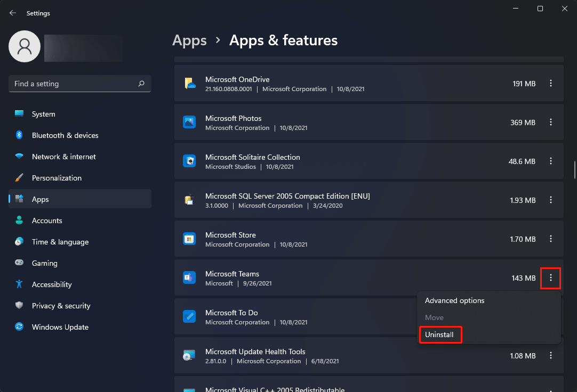This screenshot has height=392, width=577.
Task: Go to Bluetooth & devices settings
Action: click(80, 135)
